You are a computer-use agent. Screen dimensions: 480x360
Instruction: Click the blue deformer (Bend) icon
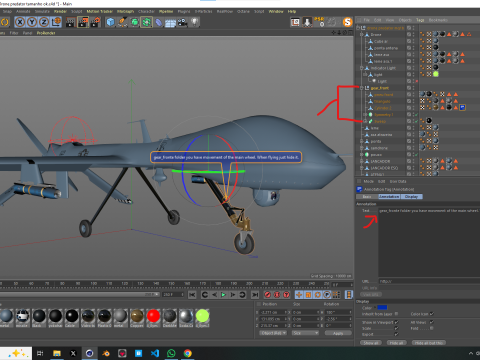159,22
